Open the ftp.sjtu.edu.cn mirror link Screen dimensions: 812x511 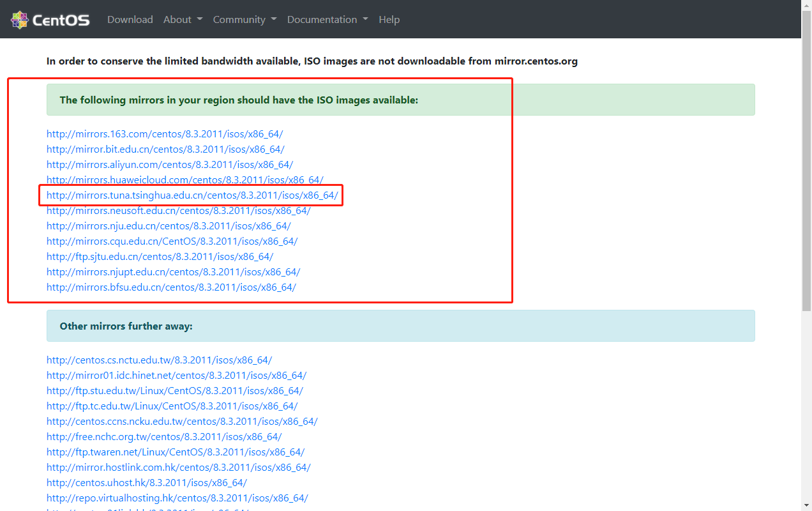tap(160, 257)
